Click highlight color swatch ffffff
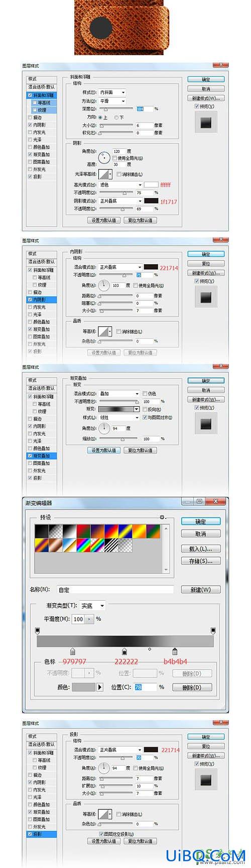The image size is (251, 868). pos(151,185)
